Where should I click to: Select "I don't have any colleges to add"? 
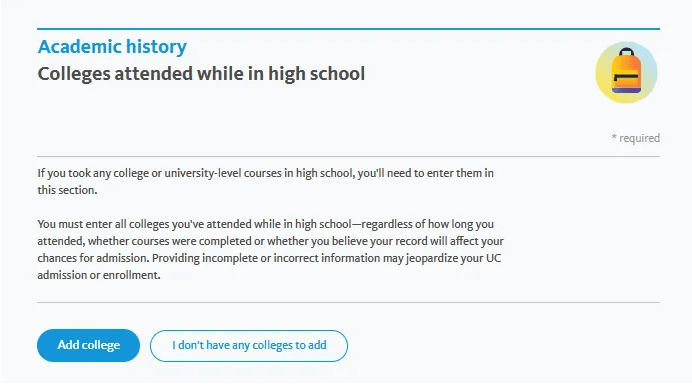[249, 346]
